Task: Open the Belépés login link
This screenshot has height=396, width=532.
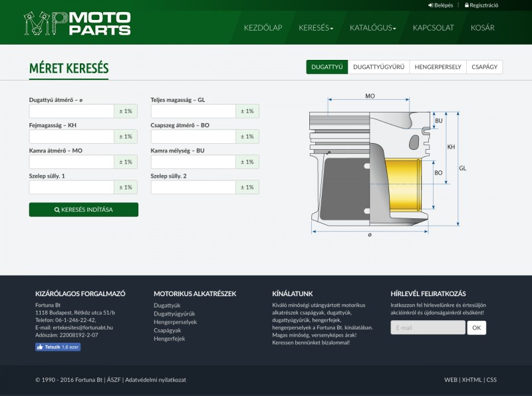Action: point(441,5)
